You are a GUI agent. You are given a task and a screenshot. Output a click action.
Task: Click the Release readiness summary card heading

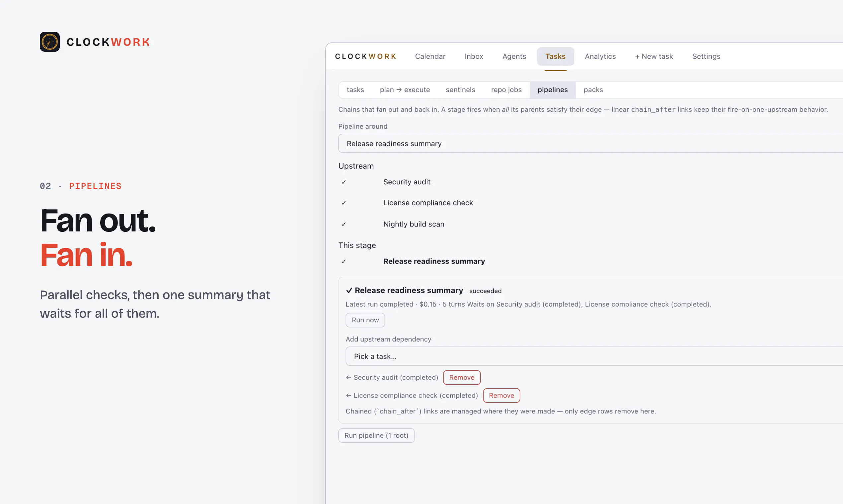[x=405, y=290]
